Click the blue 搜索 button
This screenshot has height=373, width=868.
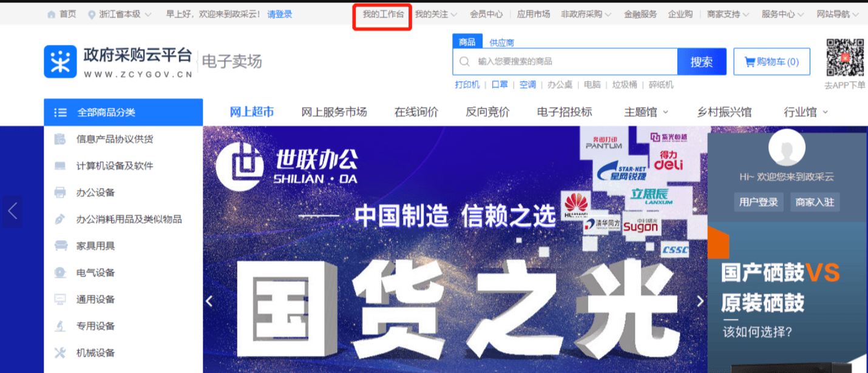(x=702, y=61)
